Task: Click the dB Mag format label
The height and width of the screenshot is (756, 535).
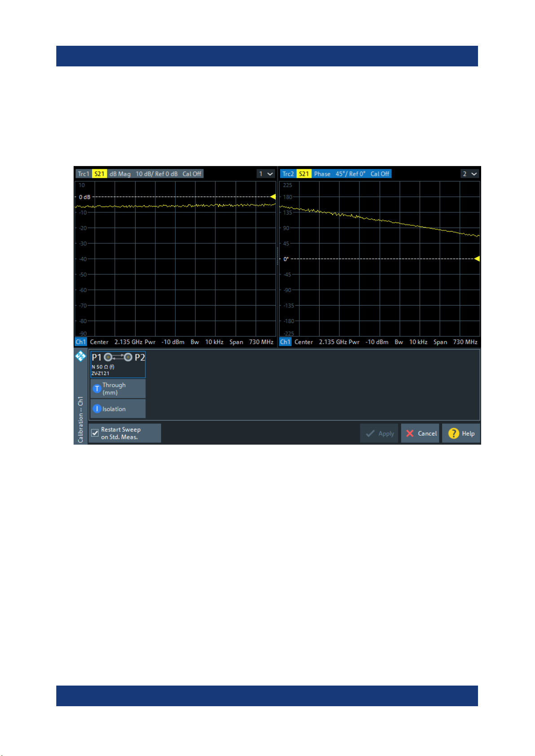Action: (x=120, y=174)
